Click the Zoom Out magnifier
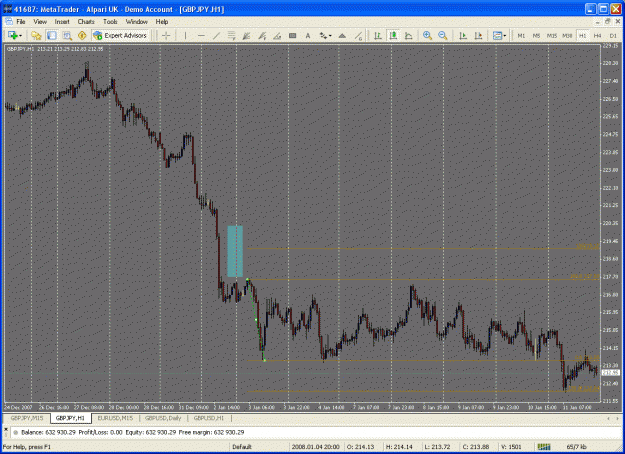 pos(442,35)
